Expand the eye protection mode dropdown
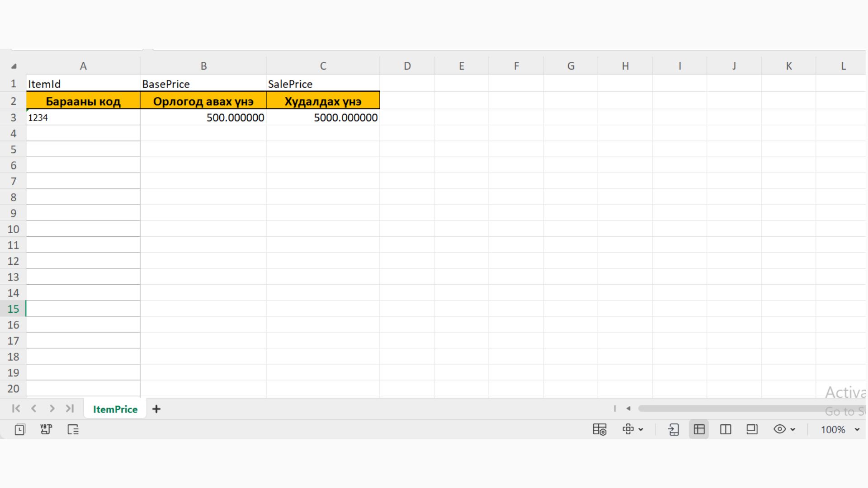 (793, 430)
